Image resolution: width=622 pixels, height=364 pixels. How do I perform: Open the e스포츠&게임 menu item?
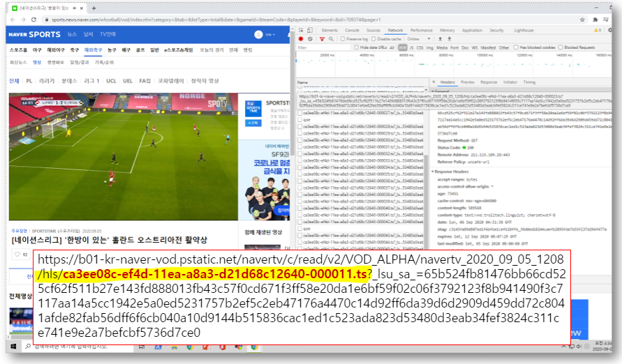179,50
